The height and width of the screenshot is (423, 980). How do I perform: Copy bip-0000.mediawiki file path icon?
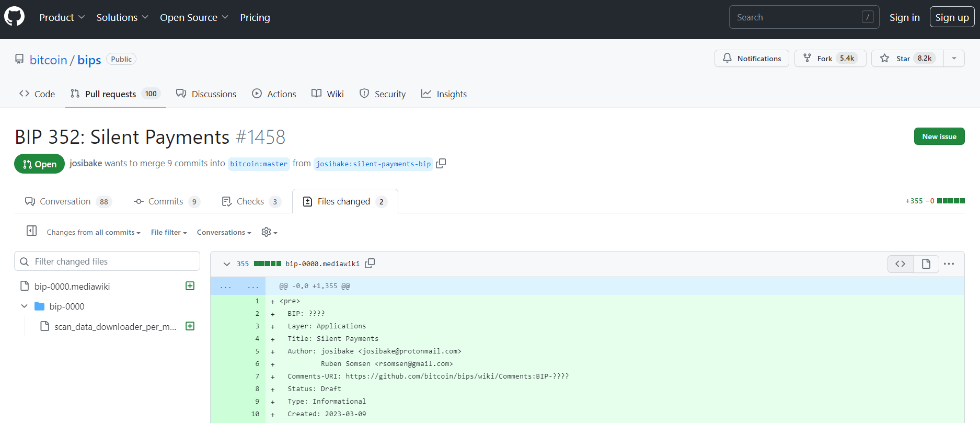point(370,264)
